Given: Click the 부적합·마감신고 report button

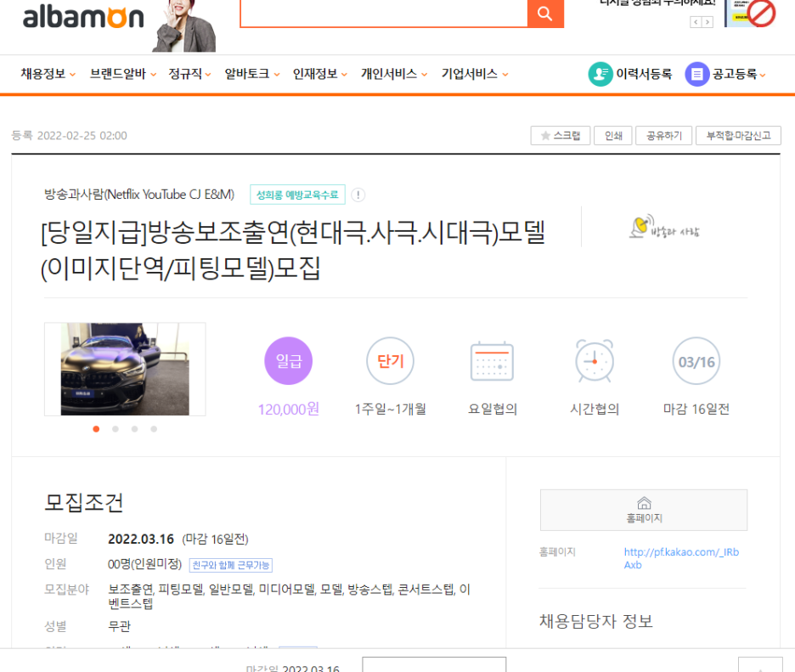Looking at the screenshot, I should coord(738,135).
